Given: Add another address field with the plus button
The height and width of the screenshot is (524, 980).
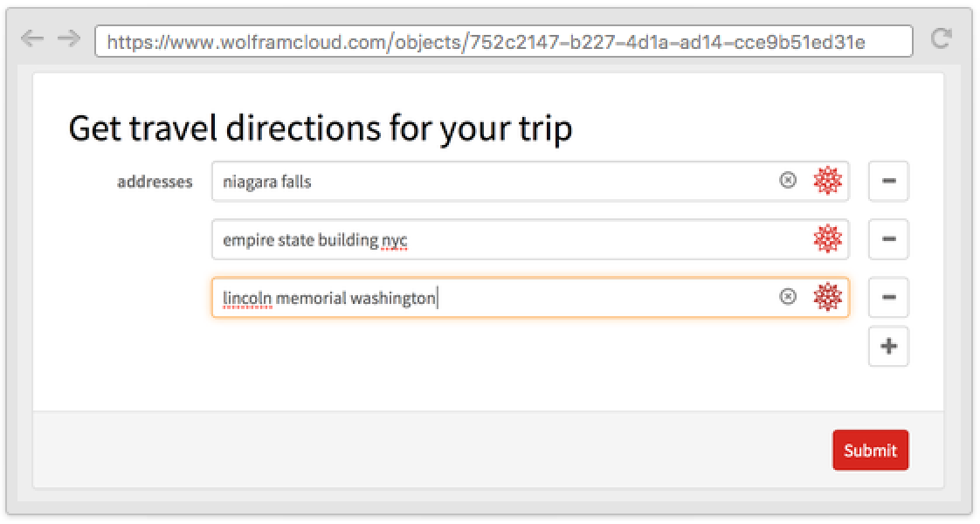Looking at the screenshot, I should [x=888, y=346].
